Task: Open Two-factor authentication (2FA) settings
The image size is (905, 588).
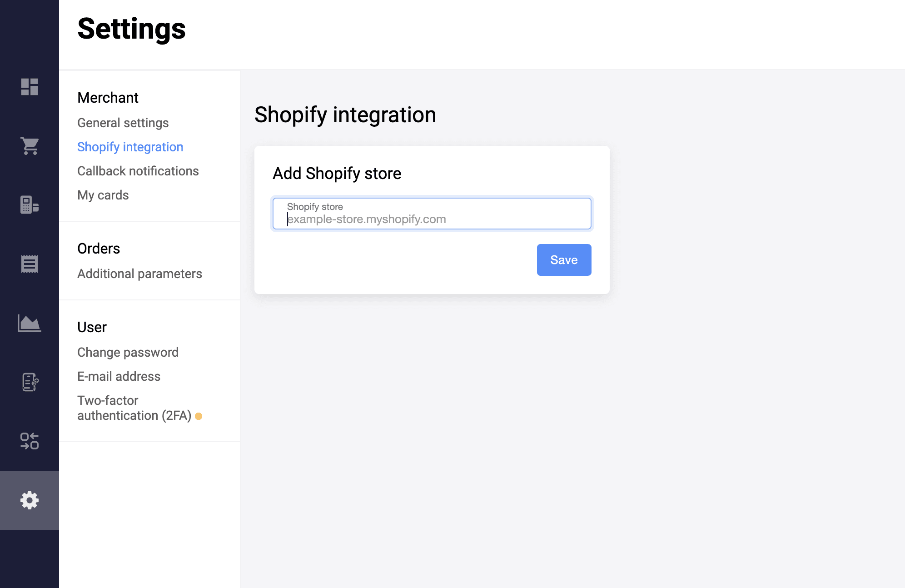Action: (x=134, y=408)
